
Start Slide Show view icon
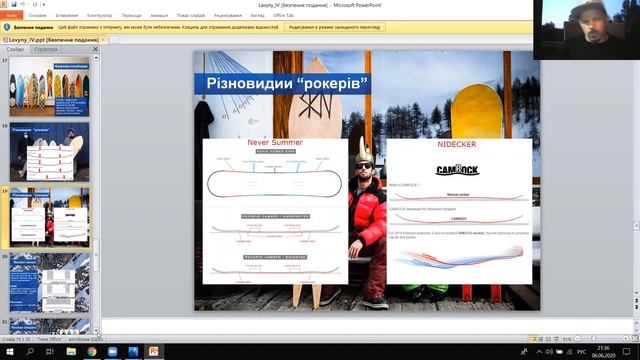[556, 339]
